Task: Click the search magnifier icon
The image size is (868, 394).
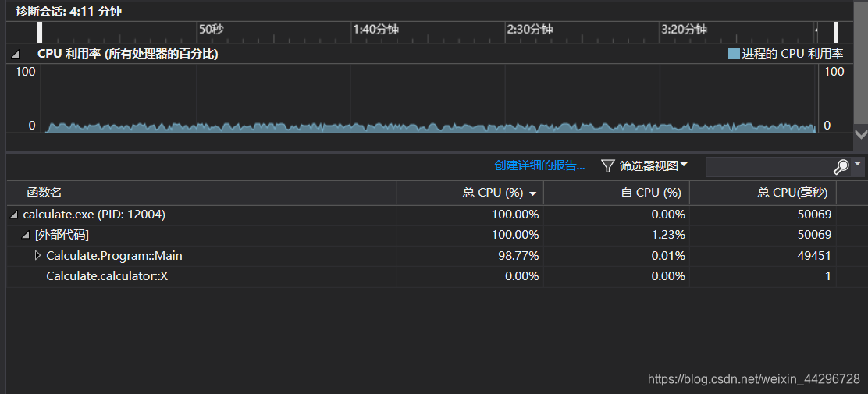Action: (x=841, y=166)
